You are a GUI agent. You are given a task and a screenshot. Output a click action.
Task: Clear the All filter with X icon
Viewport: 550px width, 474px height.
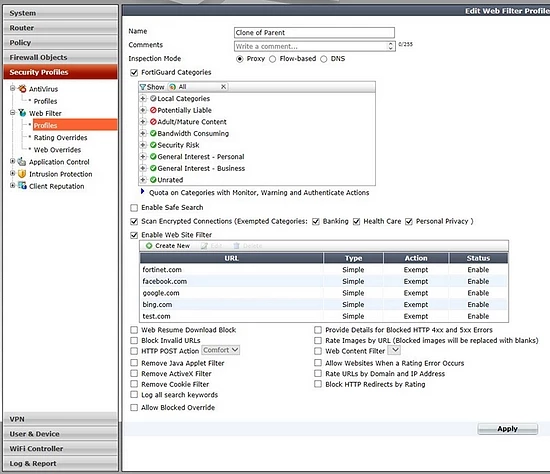click(223, 87)
